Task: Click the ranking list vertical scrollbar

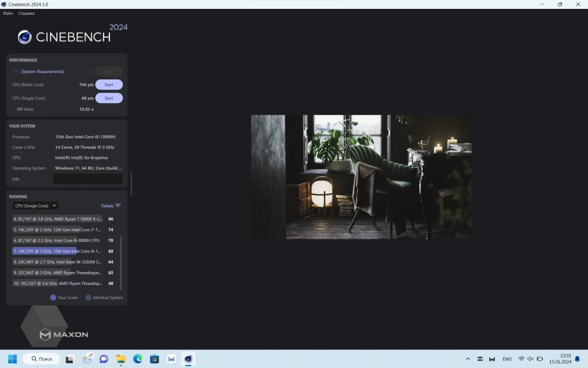Action: point(121,262)
